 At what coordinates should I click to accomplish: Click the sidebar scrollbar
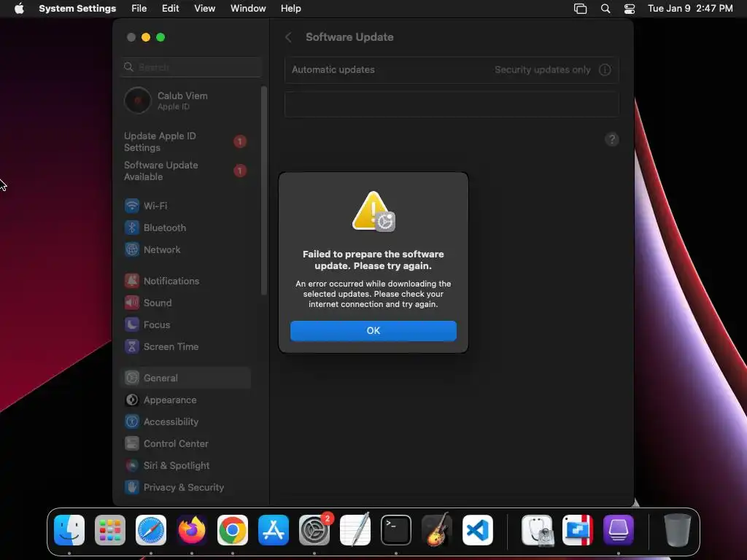pos(263,190)
